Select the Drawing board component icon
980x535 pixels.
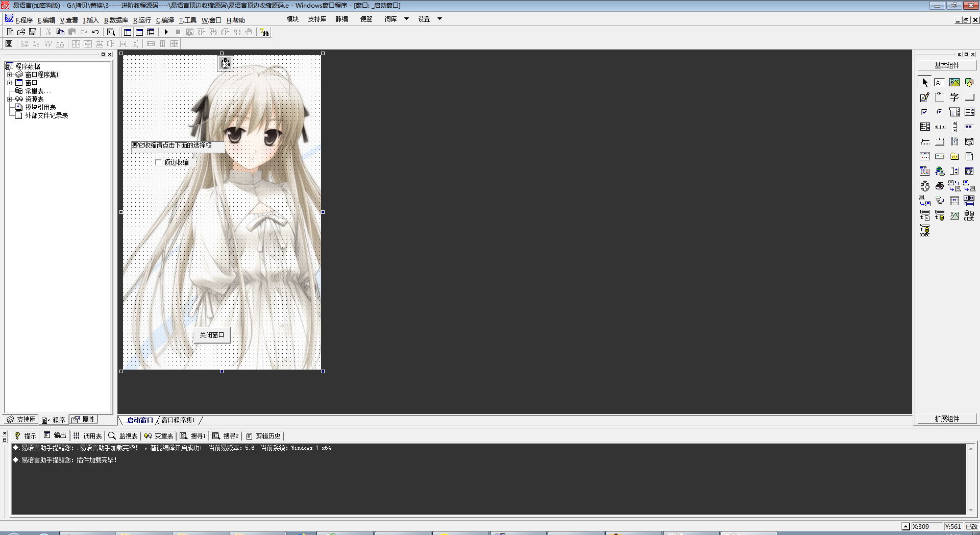[x=925, y=97]
